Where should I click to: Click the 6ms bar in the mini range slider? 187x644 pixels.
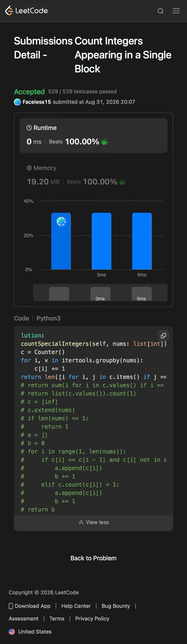[x=142, y=294]
